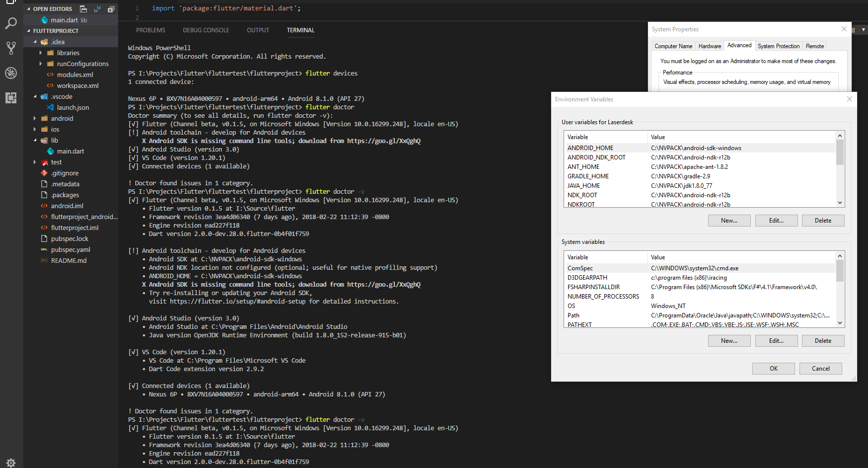Expand the ios folder
Image resolution: width=868 pixels, height=468 pixels.
click(35, 129)
